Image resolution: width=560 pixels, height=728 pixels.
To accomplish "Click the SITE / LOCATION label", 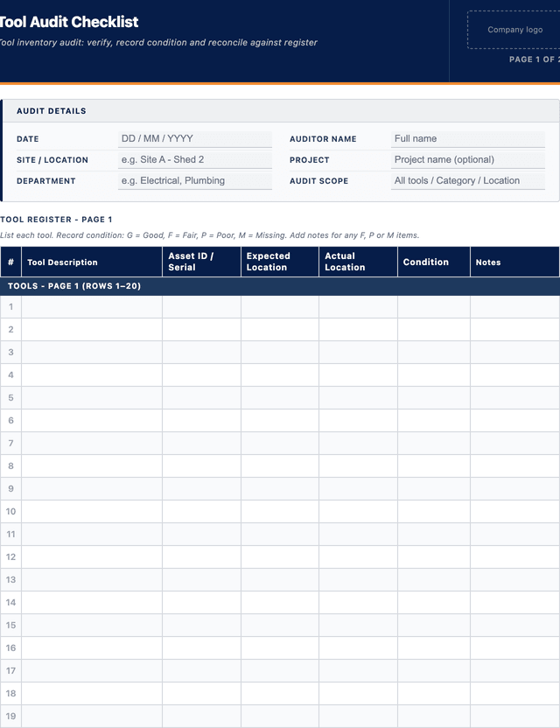I will [x=52, y=160].
